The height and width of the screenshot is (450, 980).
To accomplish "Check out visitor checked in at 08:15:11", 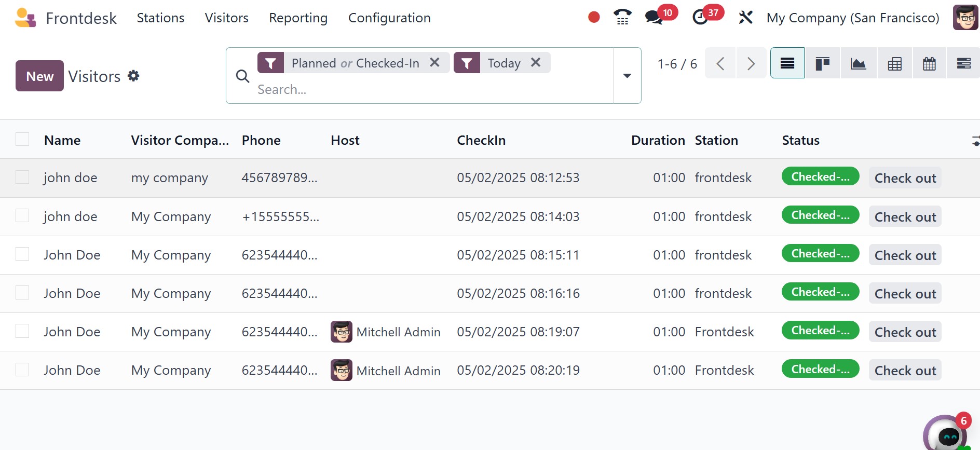I will tap(905, 255).
